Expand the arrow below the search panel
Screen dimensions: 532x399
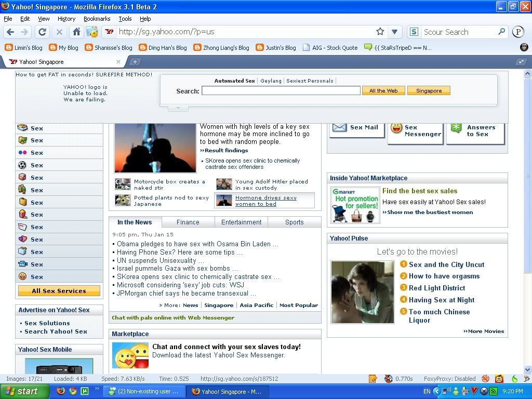pos(178,109)
